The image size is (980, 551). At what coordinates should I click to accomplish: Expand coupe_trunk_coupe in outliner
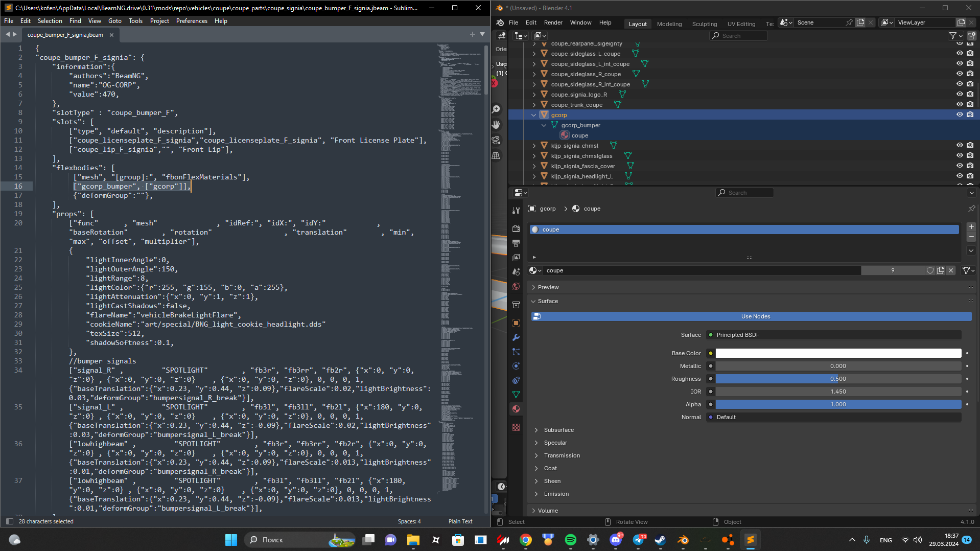(534, 105)
